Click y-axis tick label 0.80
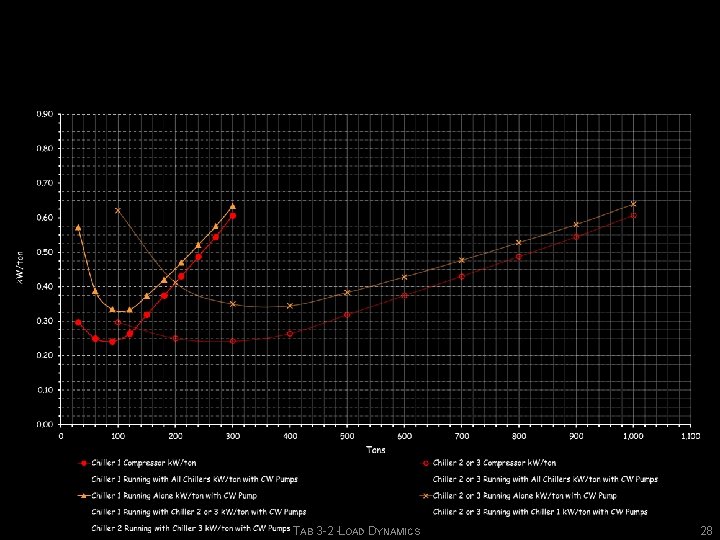 [x=45, y=148]
